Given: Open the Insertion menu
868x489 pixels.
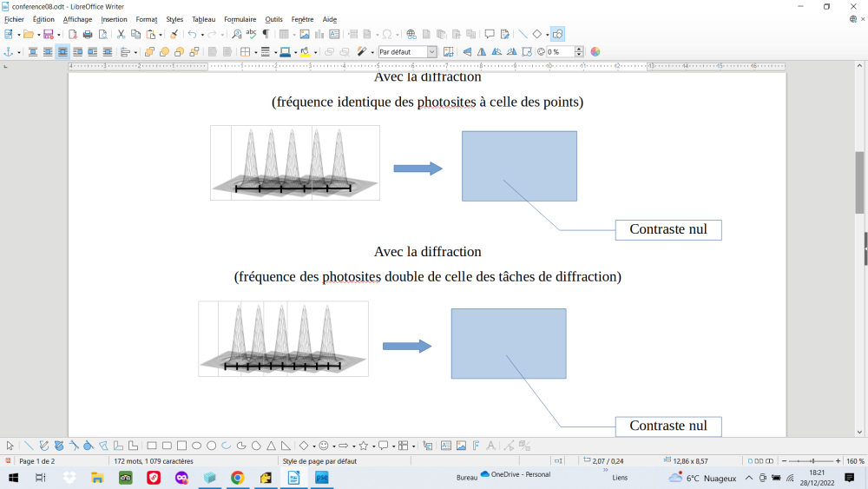Looking at the screenshot, I should click(114, 19).
